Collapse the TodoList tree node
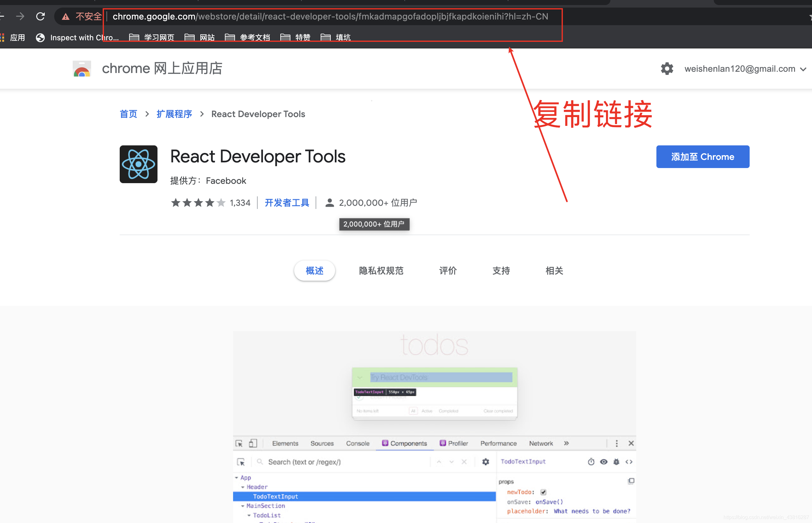The image size is (812, 523). (x=249, y=515)
